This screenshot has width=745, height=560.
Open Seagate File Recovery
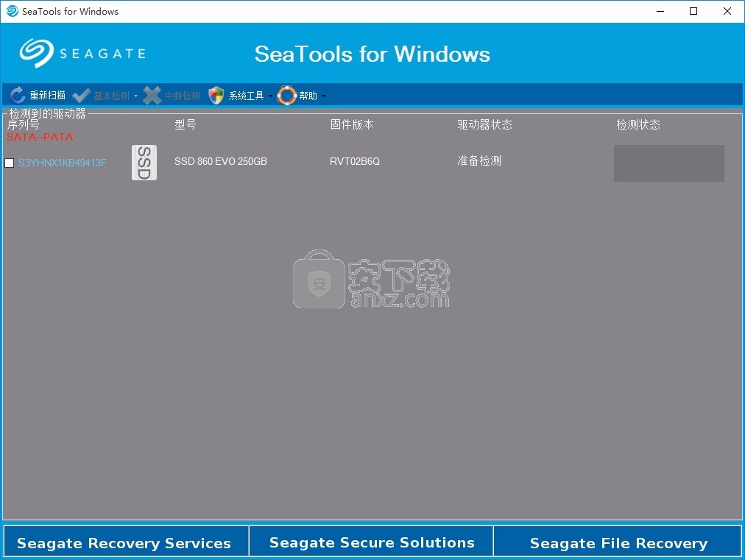[x=618, y=542]
